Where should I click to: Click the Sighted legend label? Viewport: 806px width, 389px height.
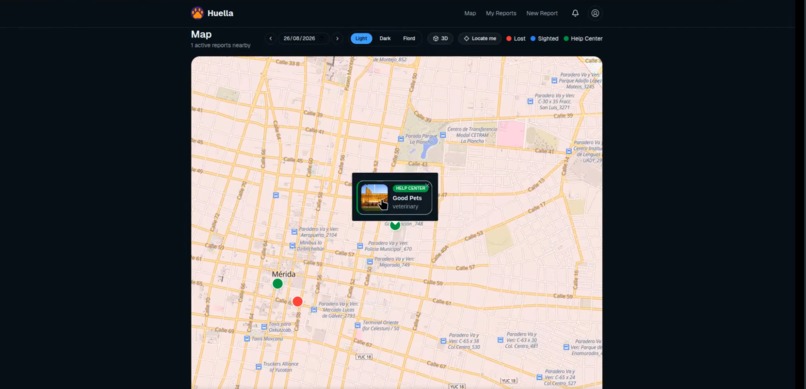pyautogui.click(x=548, y=39)
